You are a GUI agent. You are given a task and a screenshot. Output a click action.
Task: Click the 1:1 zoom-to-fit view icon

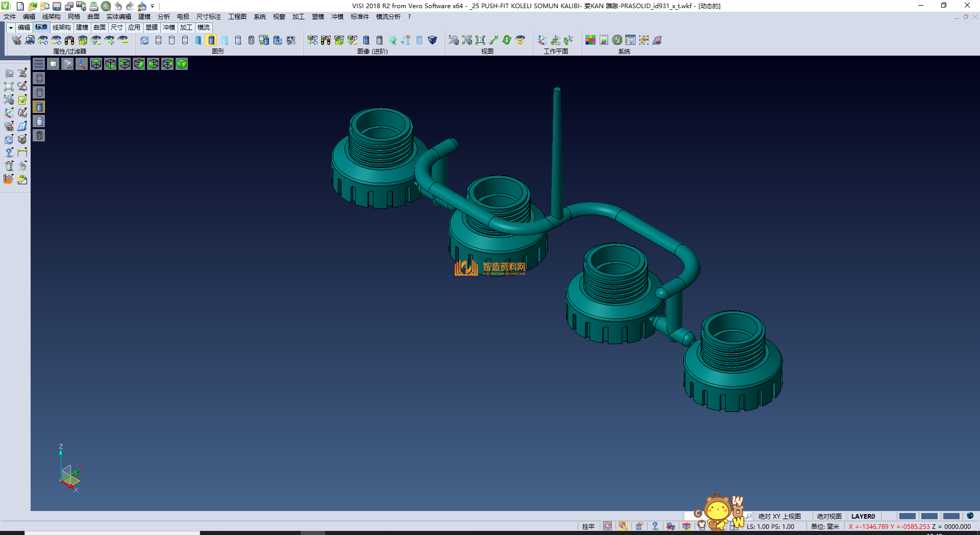pyautogui.click(x=480, y=40)
